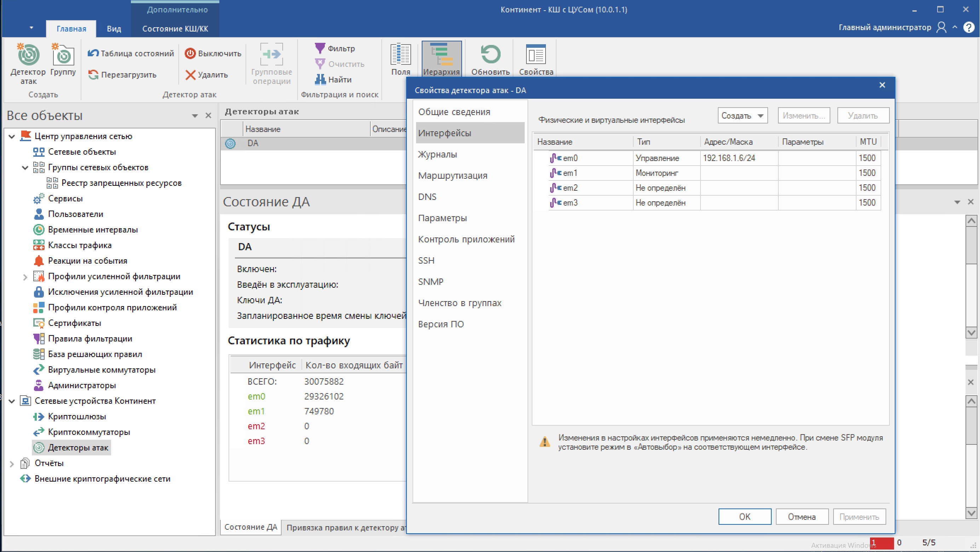Viewport: 980px width, 552px height.
Task: Expand Профили усиленной фильтрации tree node
Action: pos(25,277)
